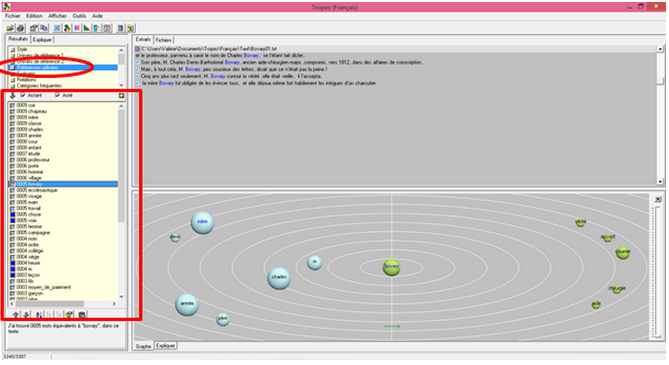Switch to the Fichiers tab
The height and width of the screenshot is (365, 669).
[x=163, y=40]
